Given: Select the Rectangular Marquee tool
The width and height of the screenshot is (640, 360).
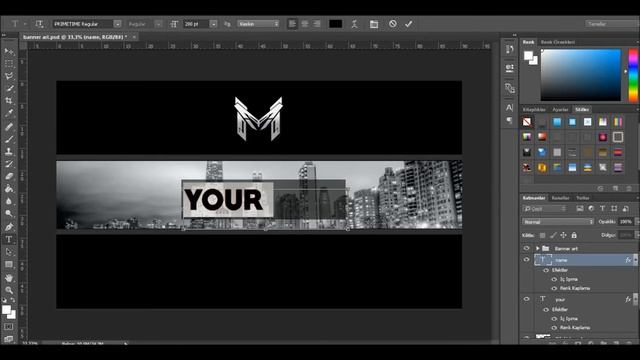Looking at the screenshot, I should (x=9, y=64).
